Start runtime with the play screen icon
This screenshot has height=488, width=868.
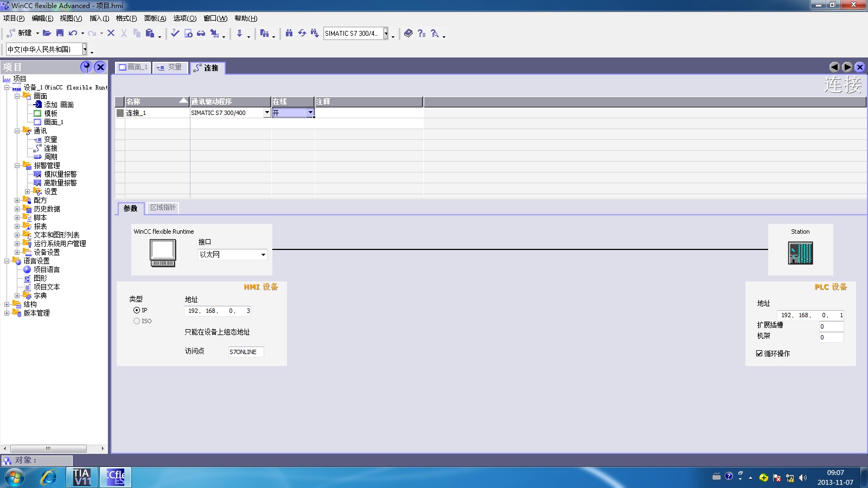(188, 33)
